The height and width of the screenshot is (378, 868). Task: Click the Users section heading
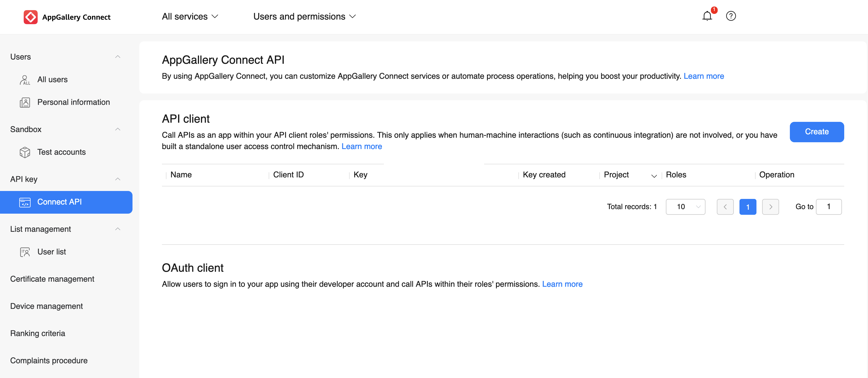[21, 57]
